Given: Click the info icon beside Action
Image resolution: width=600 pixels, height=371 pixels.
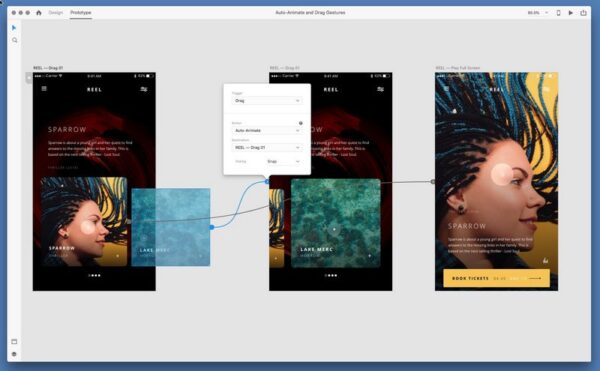Looking at the screenshot, I should tap(301, 123).
